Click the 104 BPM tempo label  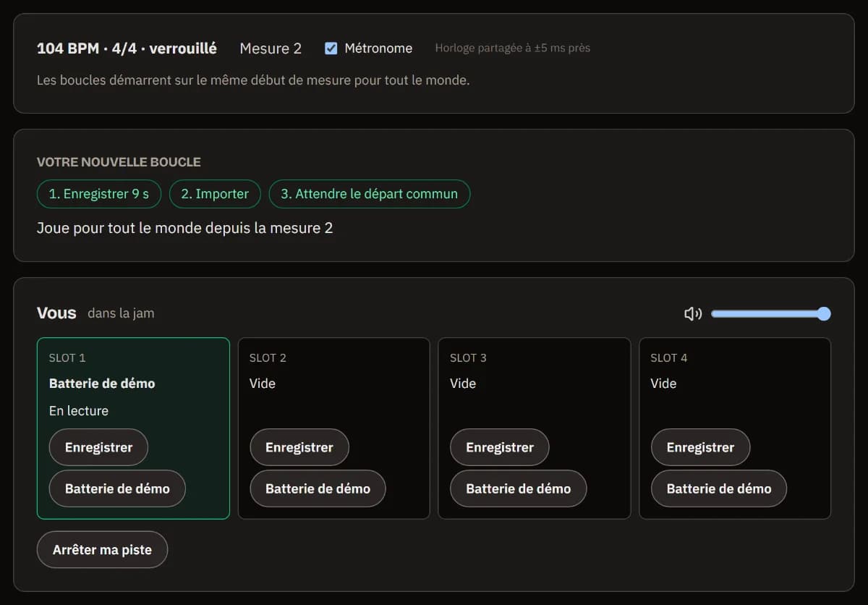pos(127,48)
